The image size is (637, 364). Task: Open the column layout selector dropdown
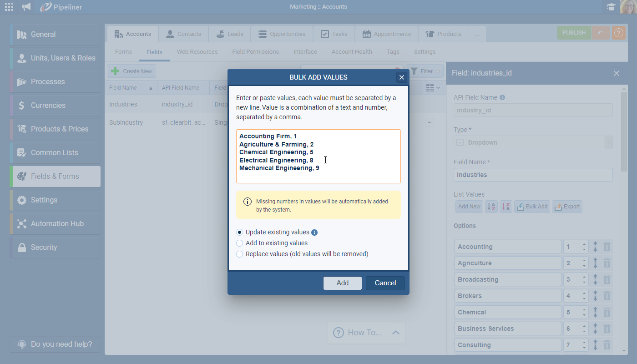(433, 88)
